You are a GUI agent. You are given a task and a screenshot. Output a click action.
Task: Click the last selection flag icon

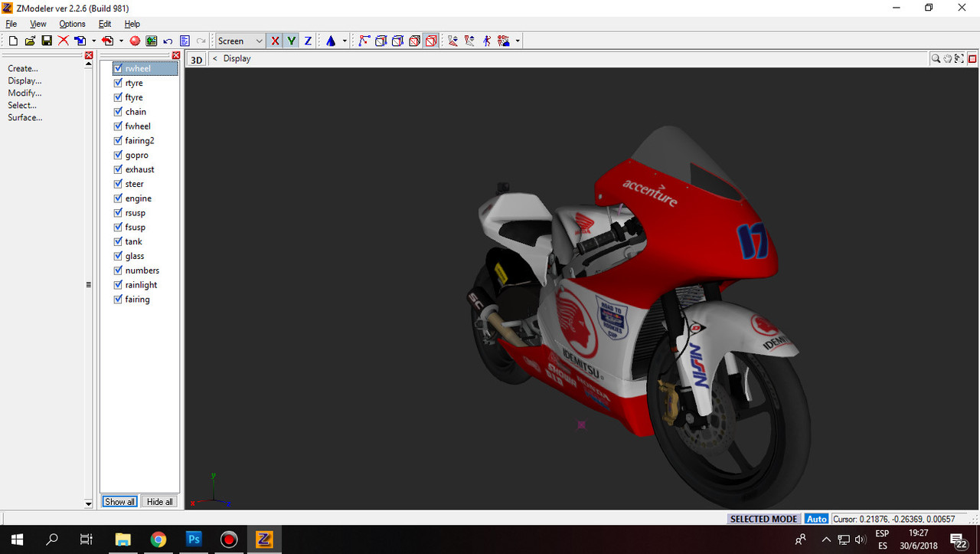503,41
